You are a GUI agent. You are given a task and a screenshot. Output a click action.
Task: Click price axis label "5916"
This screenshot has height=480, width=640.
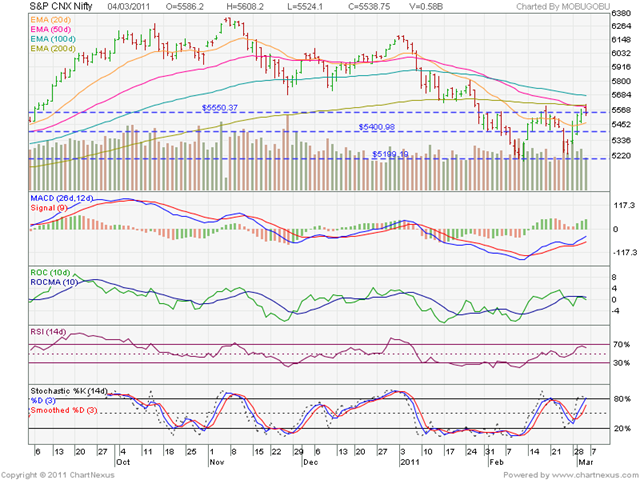click(x=622, y=67)
